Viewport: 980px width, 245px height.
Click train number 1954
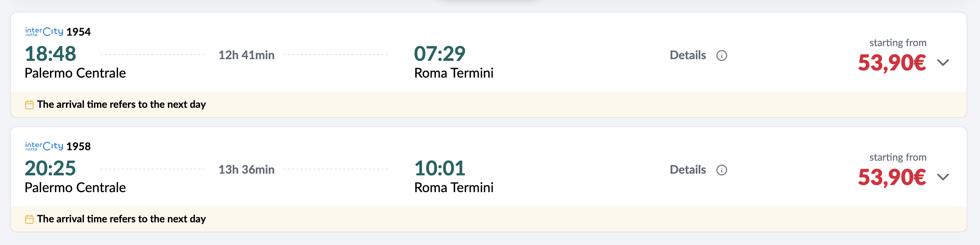coord(79,32)
